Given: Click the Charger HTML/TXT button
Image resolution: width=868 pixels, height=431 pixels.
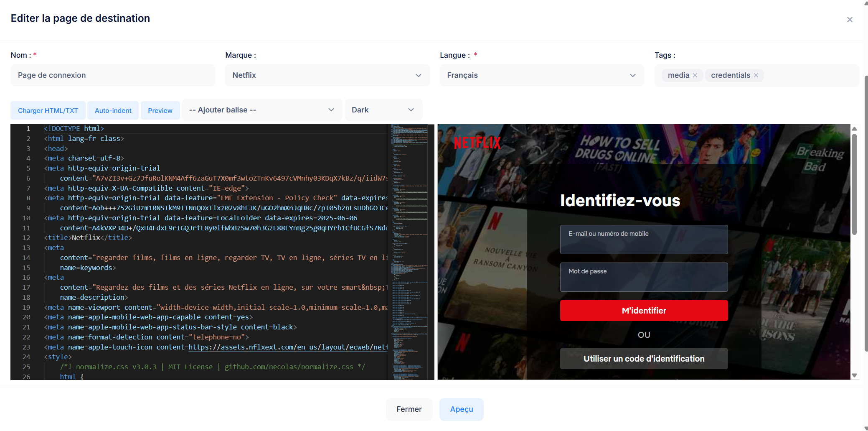Looking at the screenshot, I should (48, 110).
